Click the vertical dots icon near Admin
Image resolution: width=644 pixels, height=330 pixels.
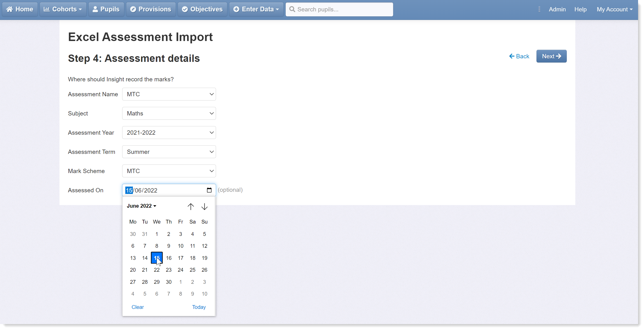click(x=539, y=9)
